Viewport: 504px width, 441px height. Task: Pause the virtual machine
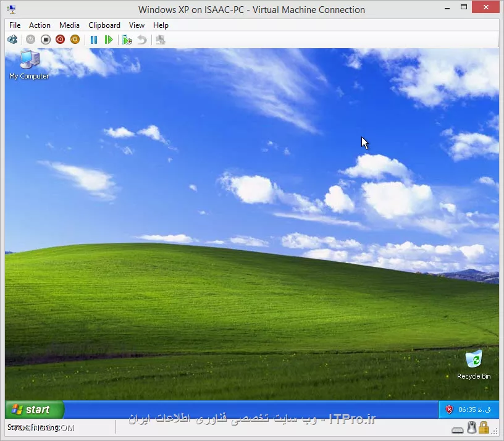click(94, 40)
